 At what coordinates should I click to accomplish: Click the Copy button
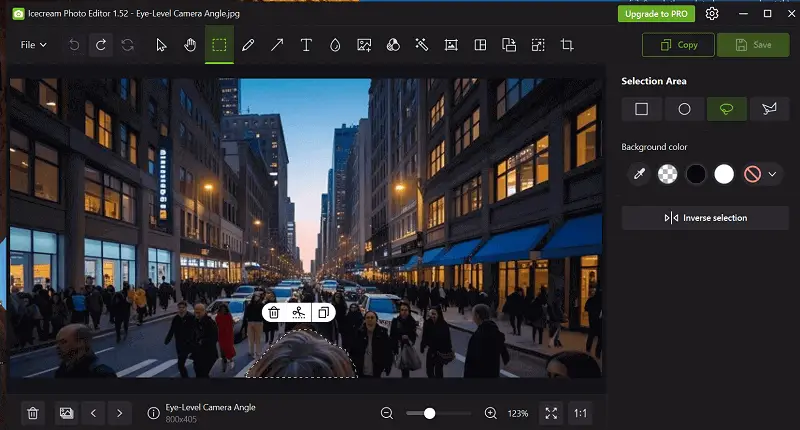(x=678, y=45)
